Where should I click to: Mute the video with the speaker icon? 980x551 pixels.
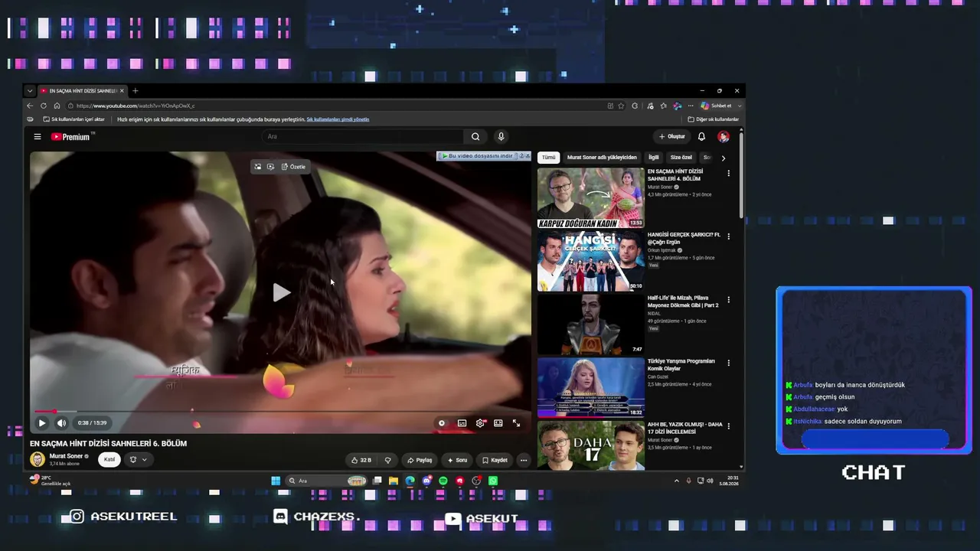(61, 423)
